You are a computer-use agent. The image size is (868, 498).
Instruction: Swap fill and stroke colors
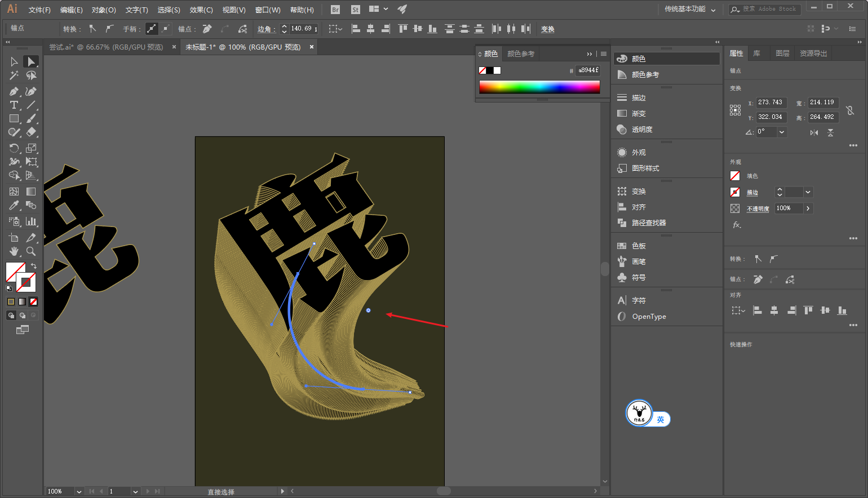click(34, 265)
